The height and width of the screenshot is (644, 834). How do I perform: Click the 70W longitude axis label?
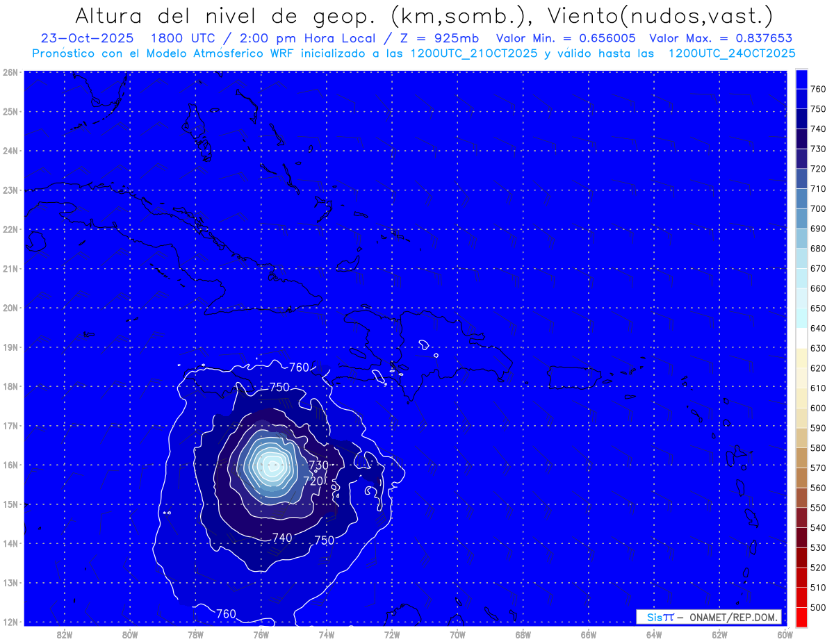(457, 635)
